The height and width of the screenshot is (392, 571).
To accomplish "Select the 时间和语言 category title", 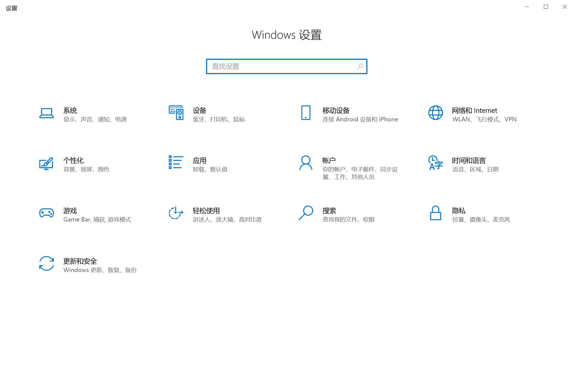I will point(469,161).
